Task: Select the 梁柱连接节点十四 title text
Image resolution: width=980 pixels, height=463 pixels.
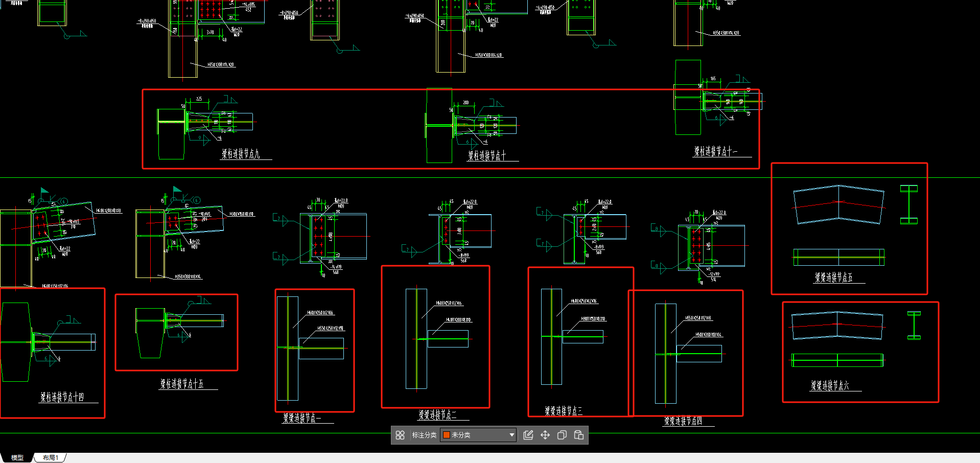Action: [62, 397]
